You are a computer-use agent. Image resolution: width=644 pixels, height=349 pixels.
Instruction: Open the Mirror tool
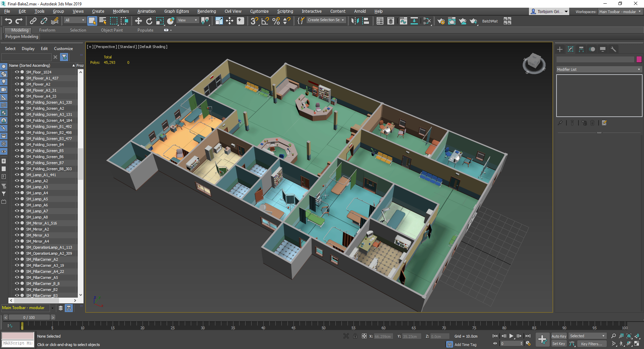[355, 21]
